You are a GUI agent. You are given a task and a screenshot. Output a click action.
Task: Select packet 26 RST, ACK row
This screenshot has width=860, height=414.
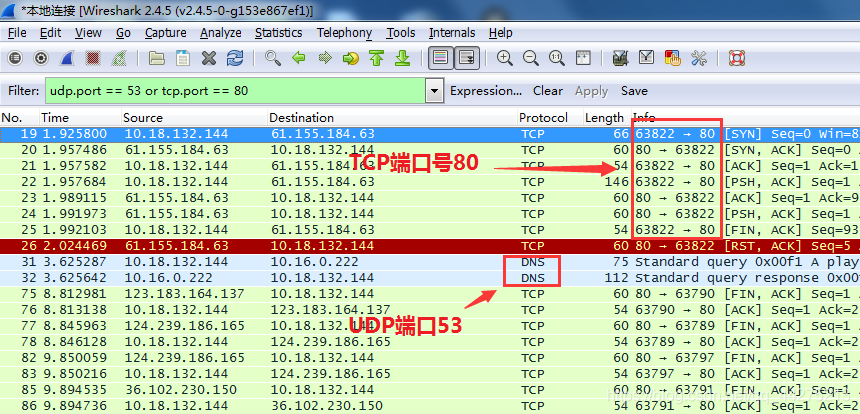pyautogui.click(x=430, y=246)
